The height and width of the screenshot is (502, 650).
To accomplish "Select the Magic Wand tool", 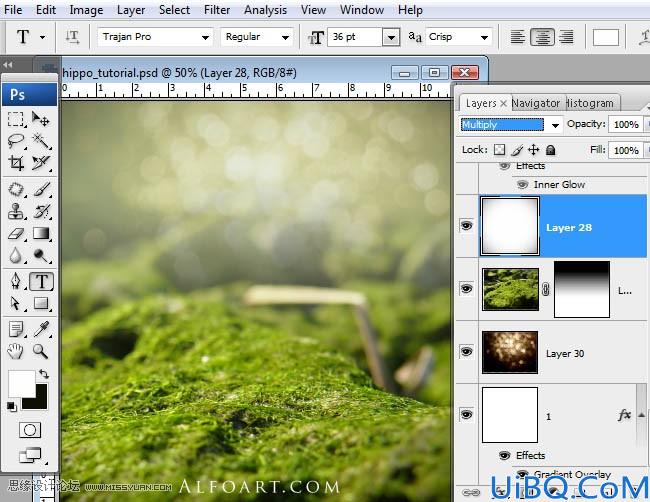I will [41, 141].
